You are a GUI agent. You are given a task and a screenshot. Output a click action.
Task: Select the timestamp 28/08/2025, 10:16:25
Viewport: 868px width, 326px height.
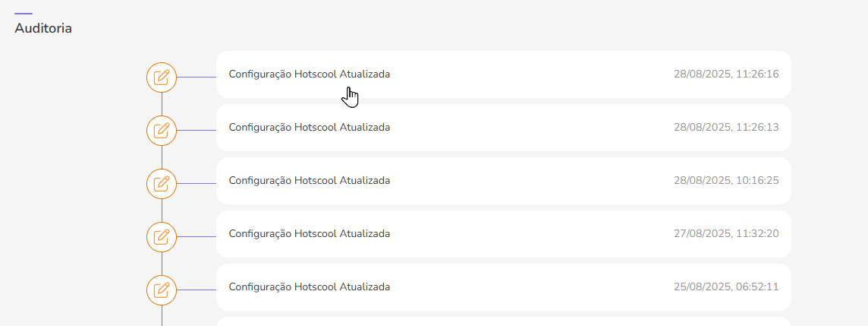pos(726,181)
